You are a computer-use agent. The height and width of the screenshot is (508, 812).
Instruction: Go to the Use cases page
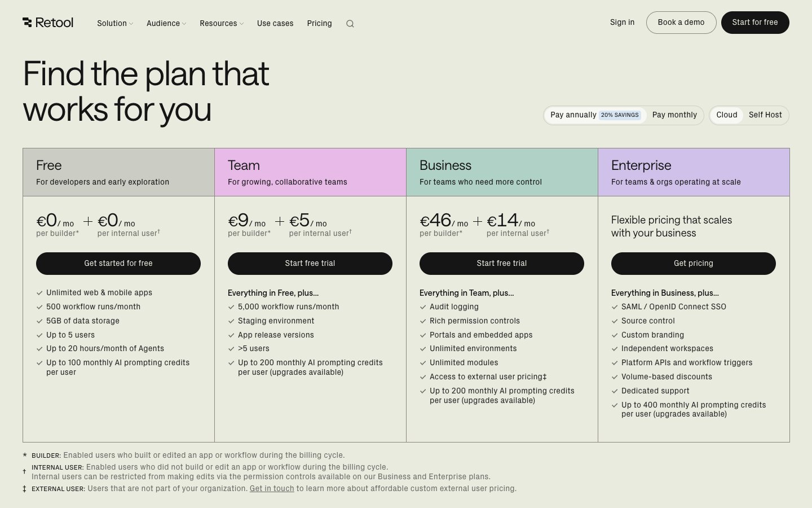pyautogui.click(x=275, y=23)
